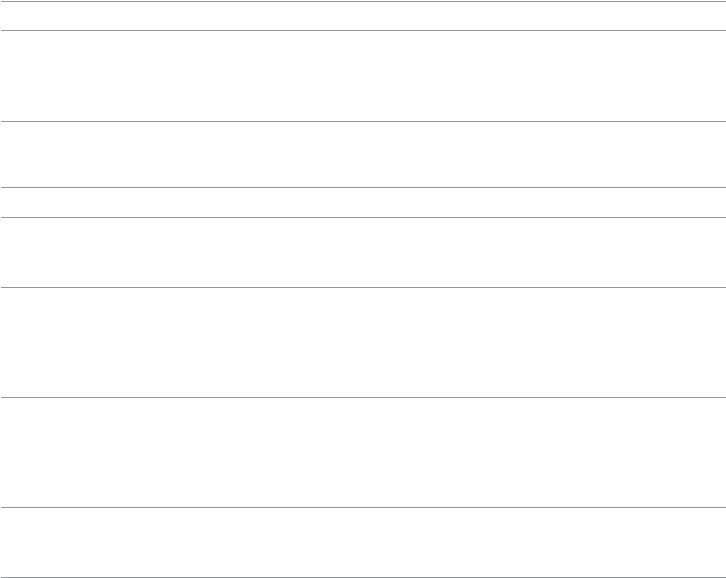This screenshot has width=726, height=578.
Task: Click the bottommost horizontal divider line
Action: pyautogui.click(x=363, y=577)
